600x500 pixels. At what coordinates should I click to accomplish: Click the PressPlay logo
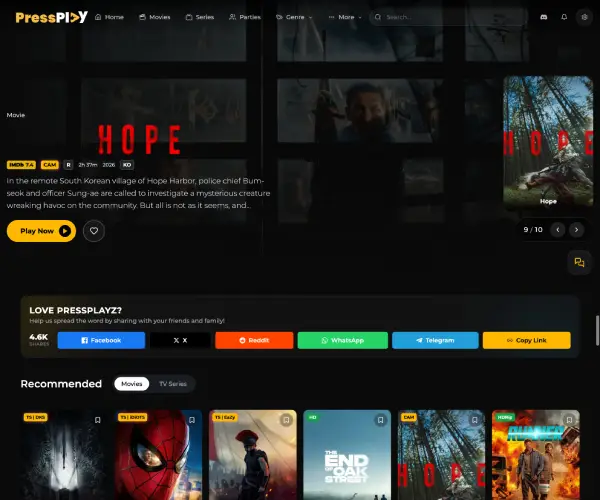[52, 17]
